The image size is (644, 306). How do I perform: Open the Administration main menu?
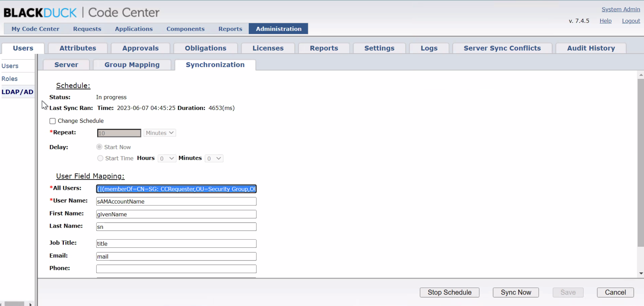(x=278, y=29)
